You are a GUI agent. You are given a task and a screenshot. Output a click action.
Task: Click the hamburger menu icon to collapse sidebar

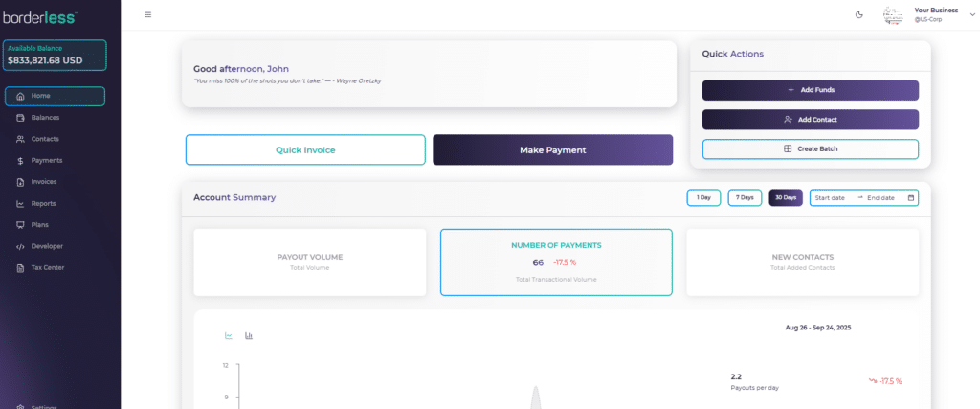coord(147,14)
